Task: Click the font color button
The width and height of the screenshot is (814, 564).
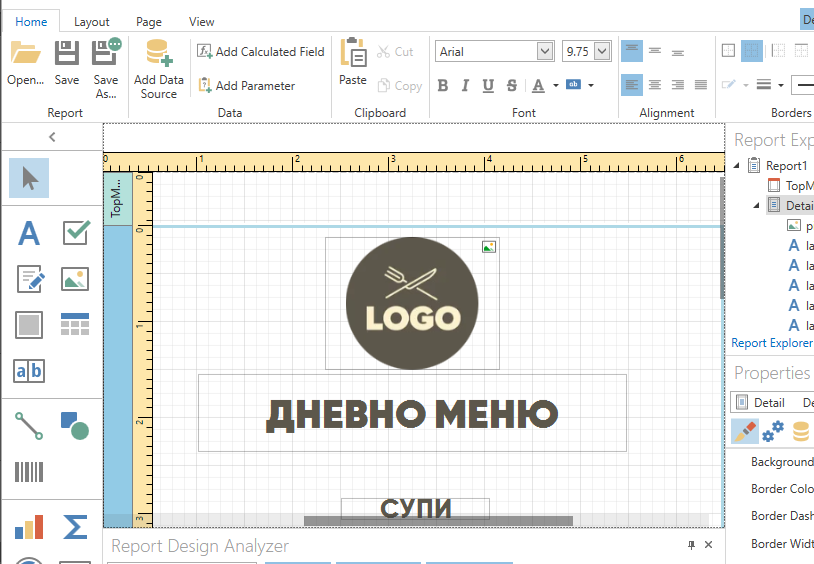Action: 539,86
